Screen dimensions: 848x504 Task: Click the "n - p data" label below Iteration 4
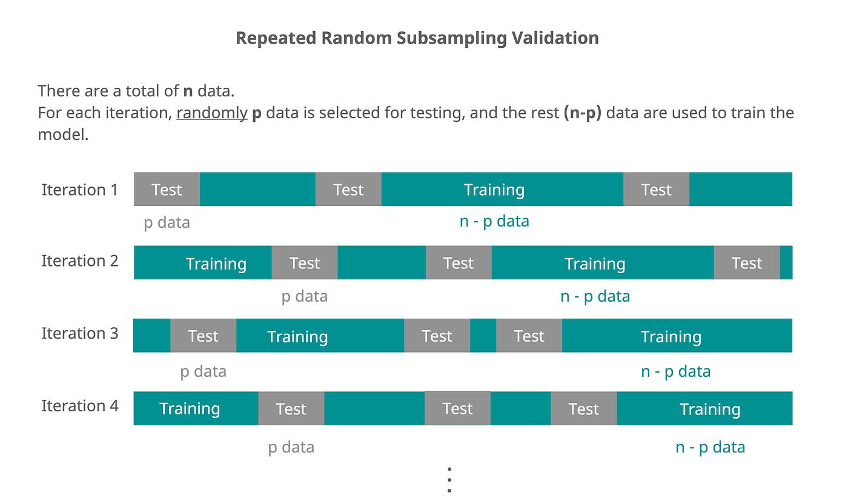[710, 448]
